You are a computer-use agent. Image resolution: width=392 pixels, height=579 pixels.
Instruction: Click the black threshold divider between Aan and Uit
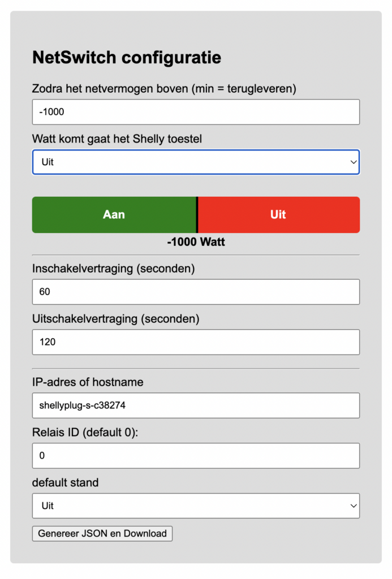197,215
